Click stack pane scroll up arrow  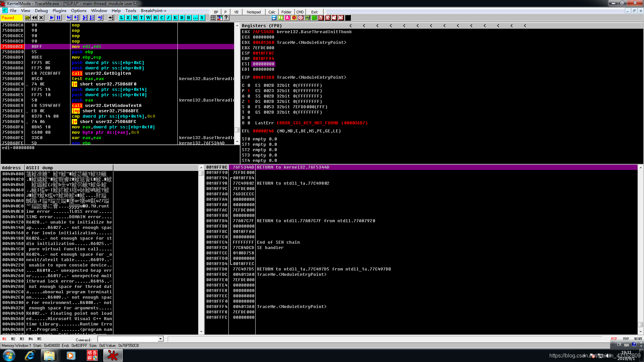pyautogui.click(x=640, y=167)
